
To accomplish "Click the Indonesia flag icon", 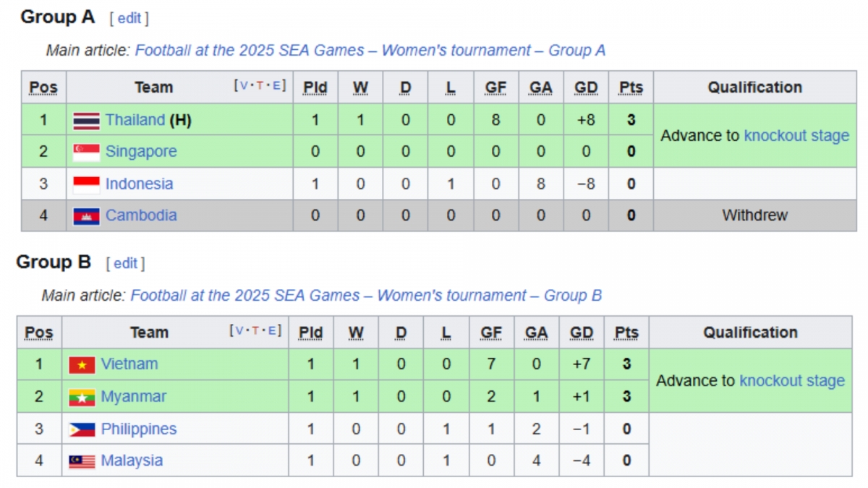I will pyautogui.click(x=86, y=184).
